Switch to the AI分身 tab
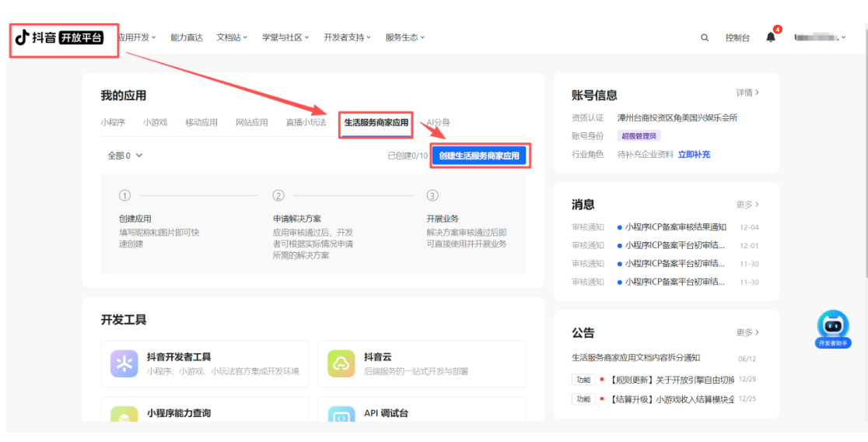This screenshot has height=442, width=868. [438, 122]
